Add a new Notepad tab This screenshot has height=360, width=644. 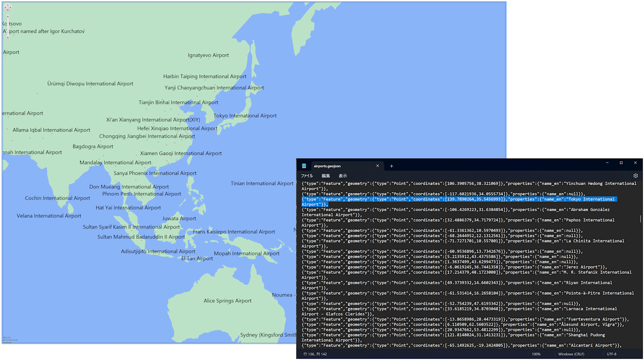point(391,166)
